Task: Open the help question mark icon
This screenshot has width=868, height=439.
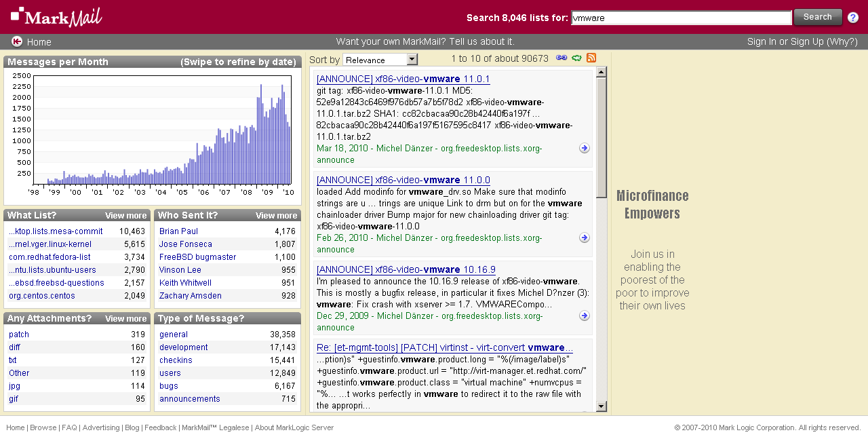Action: coord(853,18)
